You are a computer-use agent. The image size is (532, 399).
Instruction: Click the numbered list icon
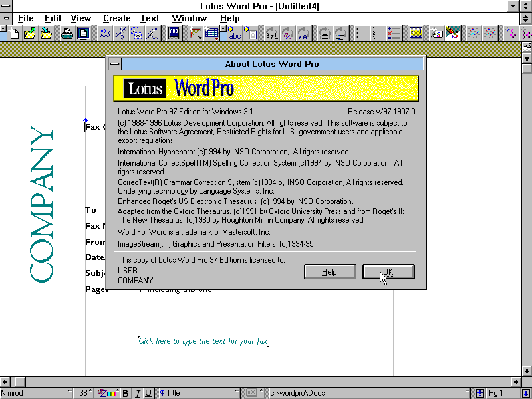tap(378, 33)
